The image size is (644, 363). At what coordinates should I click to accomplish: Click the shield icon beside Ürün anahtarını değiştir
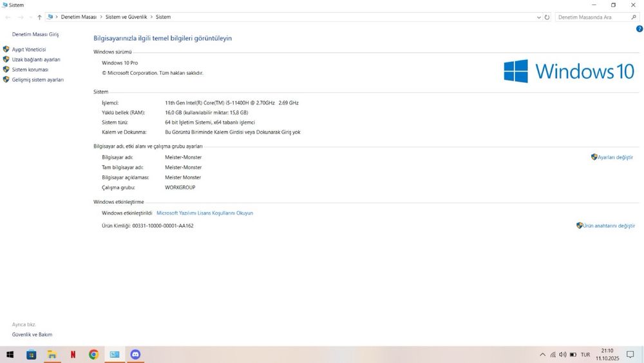pos(580,225)
